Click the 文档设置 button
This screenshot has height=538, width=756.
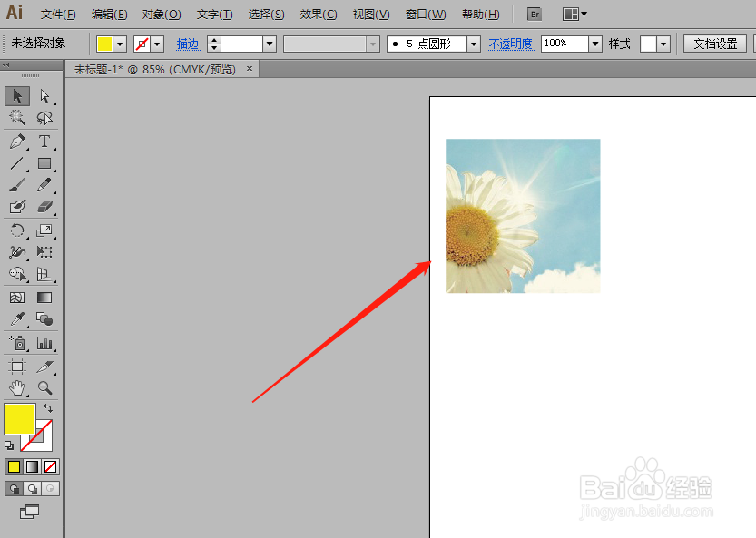pos(715,44)
